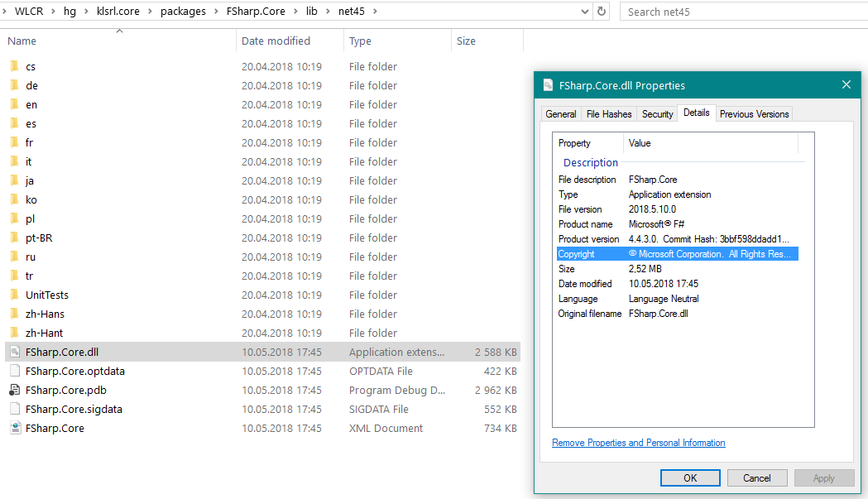The width and height of the screenshot is (868, 499).
Task: Open Remove Properties and Personal Information link
Action: (638, 443)
